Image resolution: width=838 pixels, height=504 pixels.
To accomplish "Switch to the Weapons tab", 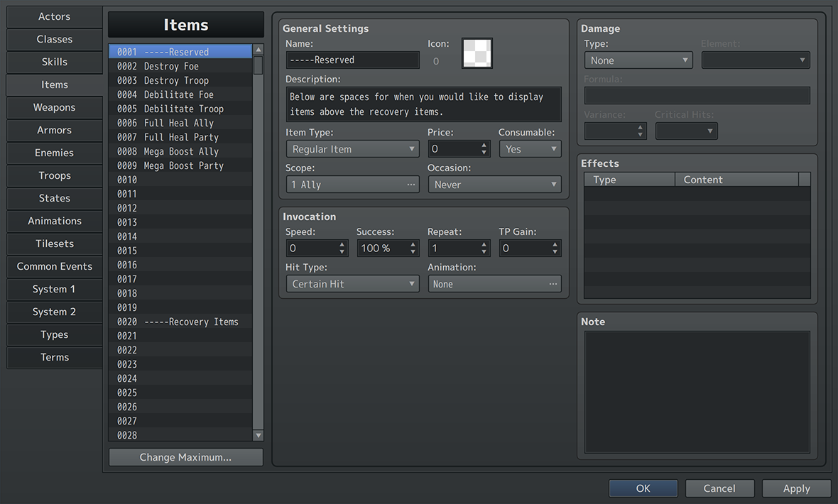I will click(x=55, y=107).
